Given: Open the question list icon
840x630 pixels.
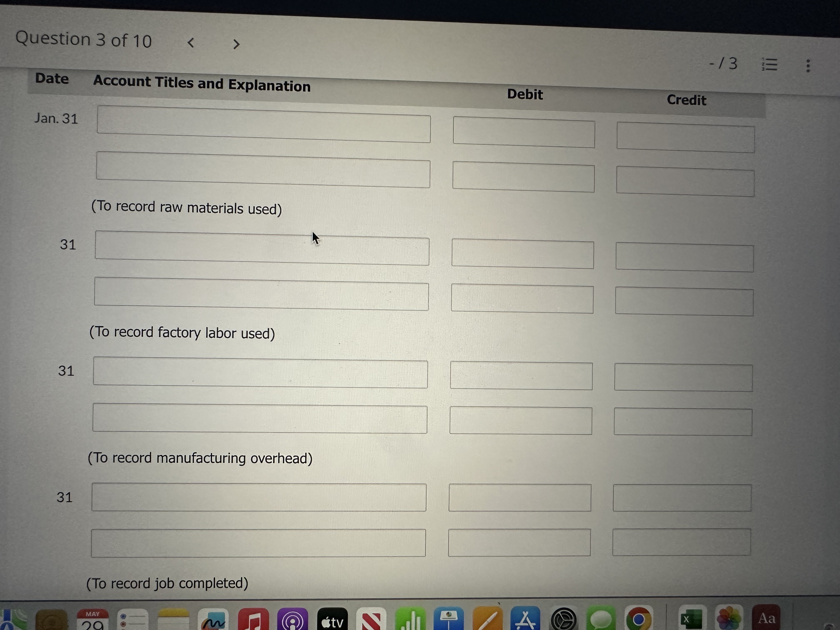Looking at the screenshot, I should point(770,65).
